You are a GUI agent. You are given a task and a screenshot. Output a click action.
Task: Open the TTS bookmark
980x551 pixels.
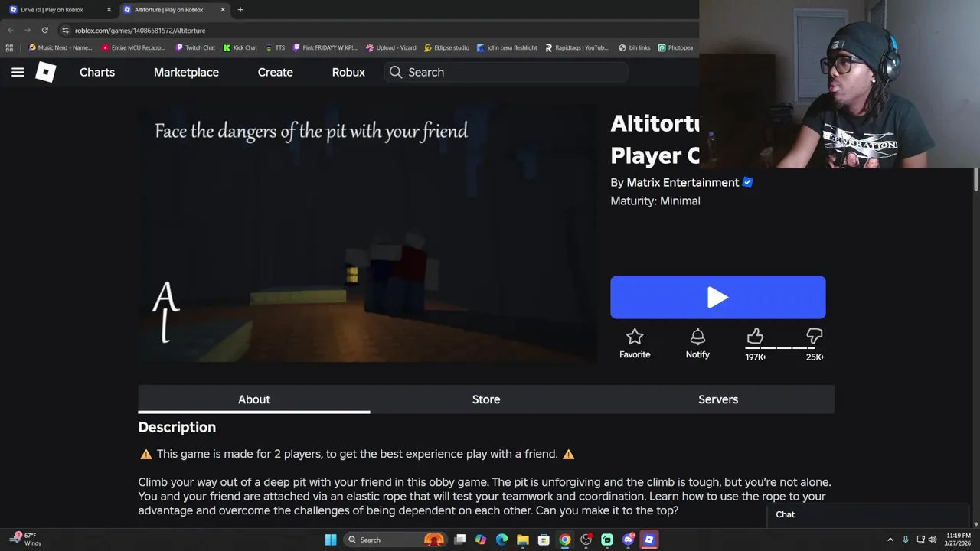click(x=275, y=47)
